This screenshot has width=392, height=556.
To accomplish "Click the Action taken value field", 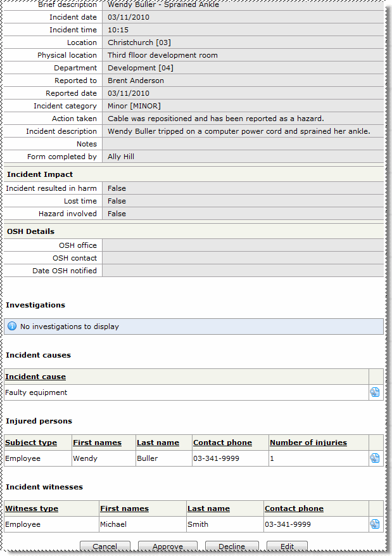I will click(x=243, y=119).
